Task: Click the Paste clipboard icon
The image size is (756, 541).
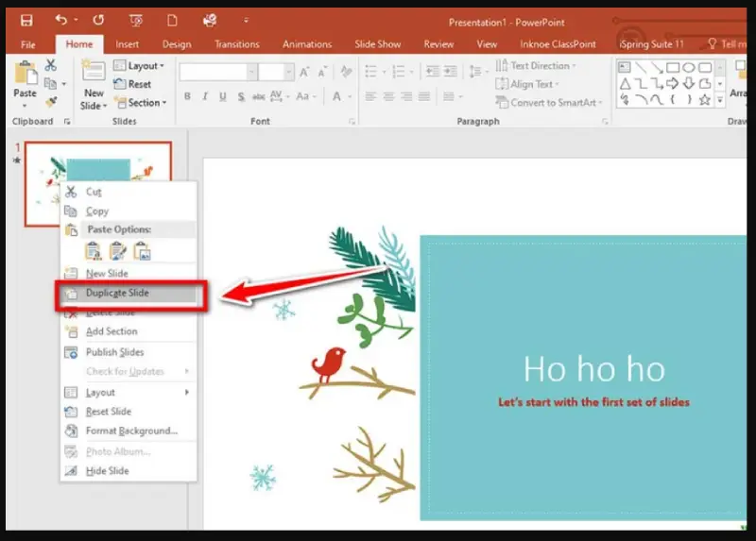Action: [26, 74]
